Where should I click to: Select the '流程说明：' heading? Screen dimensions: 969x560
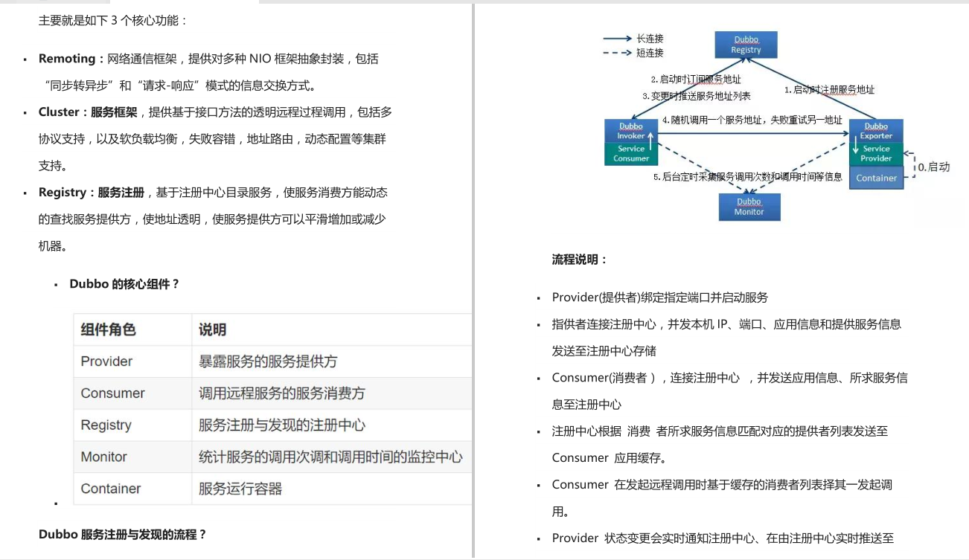(x=580, y=260)
